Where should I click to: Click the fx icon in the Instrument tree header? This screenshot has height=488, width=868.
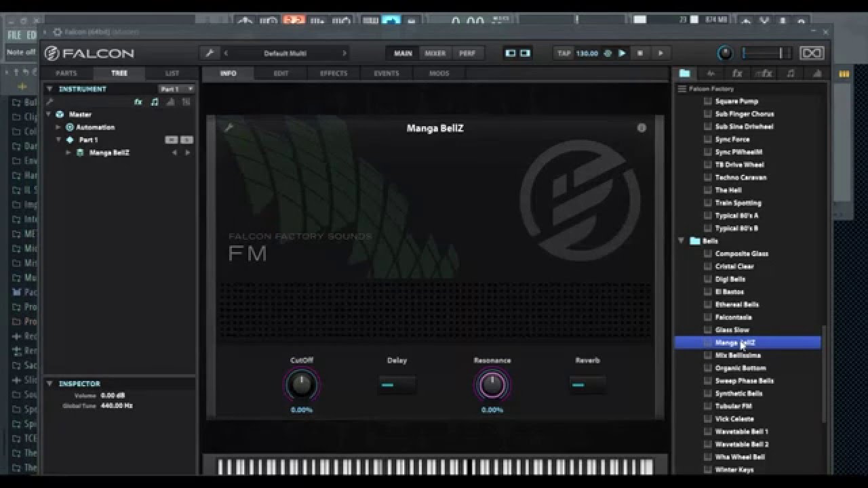(x=138, y=102)
